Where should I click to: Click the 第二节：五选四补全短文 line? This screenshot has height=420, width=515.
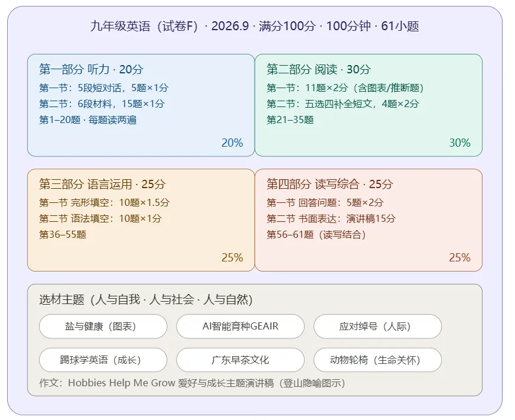coord(343,104)
